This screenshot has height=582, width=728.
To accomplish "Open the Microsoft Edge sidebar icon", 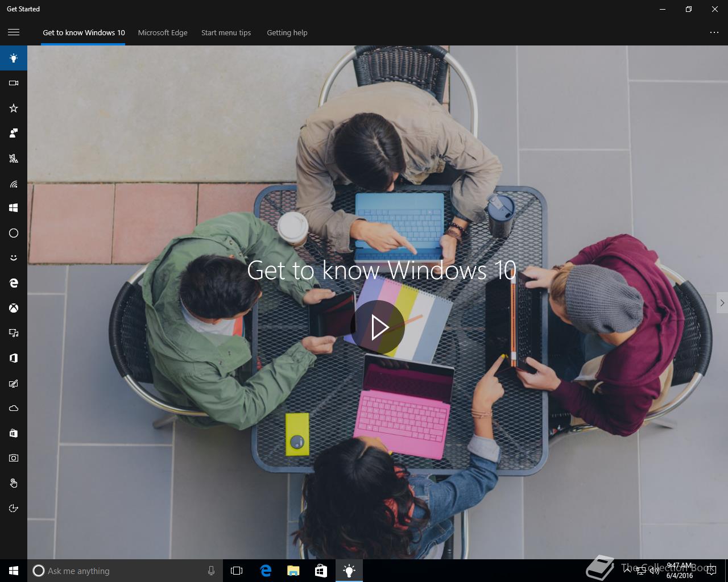I will point(14,283).
